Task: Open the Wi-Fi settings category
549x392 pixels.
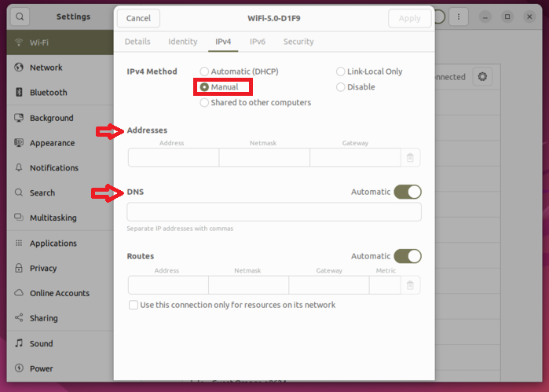Action: (60, 42)
